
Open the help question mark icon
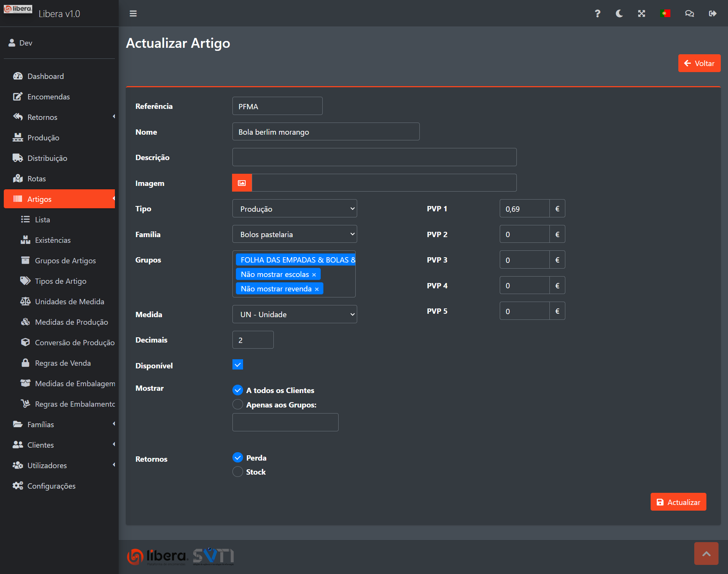597,14
